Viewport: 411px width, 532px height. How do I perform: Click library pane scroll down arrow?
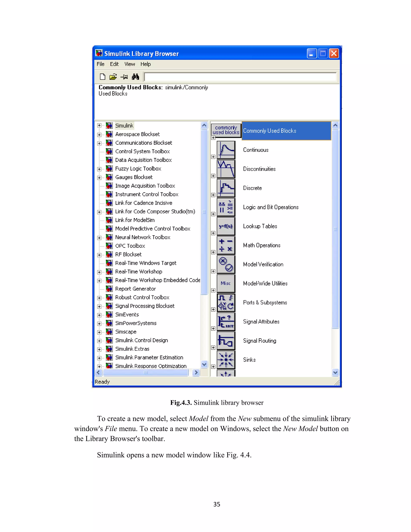point(335,372)
